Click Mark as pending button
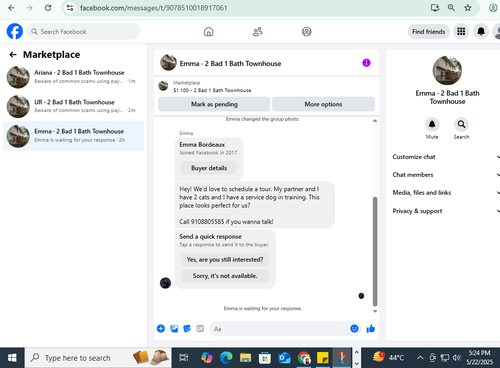Viewport: 500px width, 368px height. click(214, 104)
